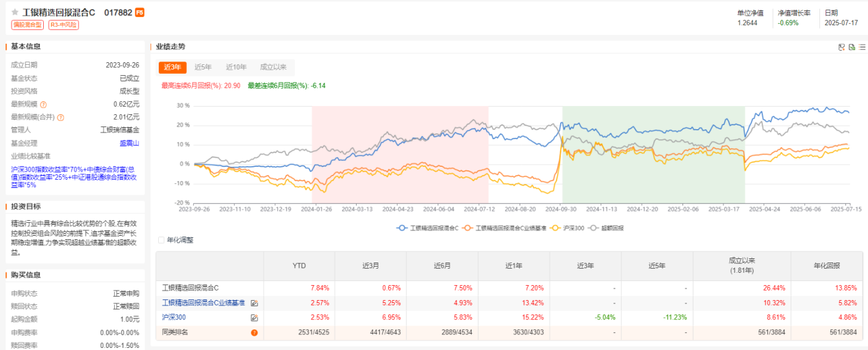868x350 pixels.
Task: Open the list menu icon in 业绩走势 header
Action: 862,47
